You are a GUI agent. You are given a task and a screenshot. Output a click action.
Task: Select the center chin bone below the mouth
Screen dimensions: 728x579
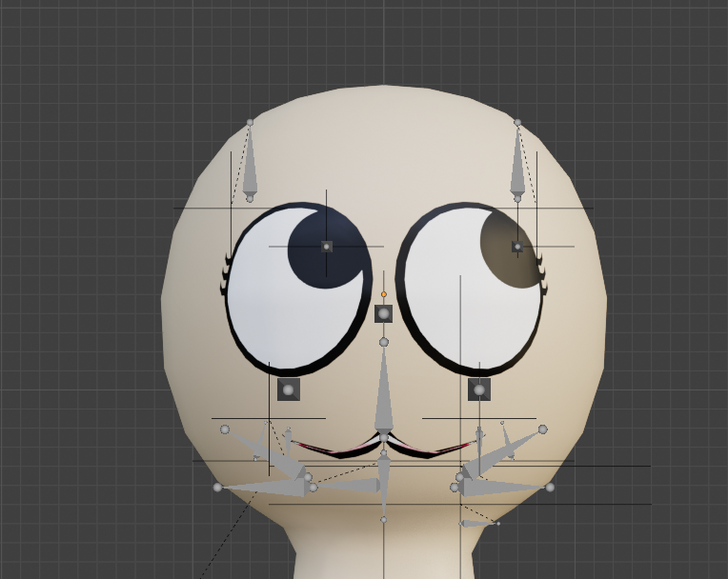coord(383,485)
